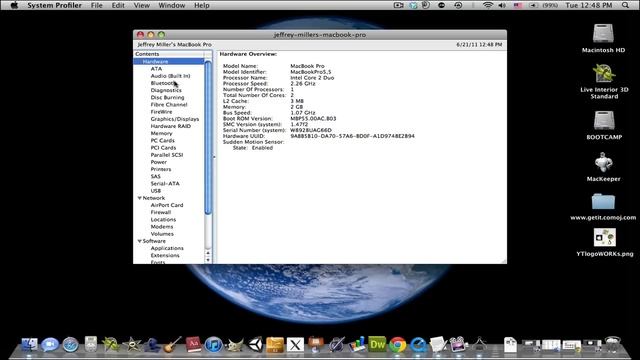The width and height of the screenshot is (640, 360).
Task: Click the sidebar scroll down arrow
Action: (x=208, y=260)
